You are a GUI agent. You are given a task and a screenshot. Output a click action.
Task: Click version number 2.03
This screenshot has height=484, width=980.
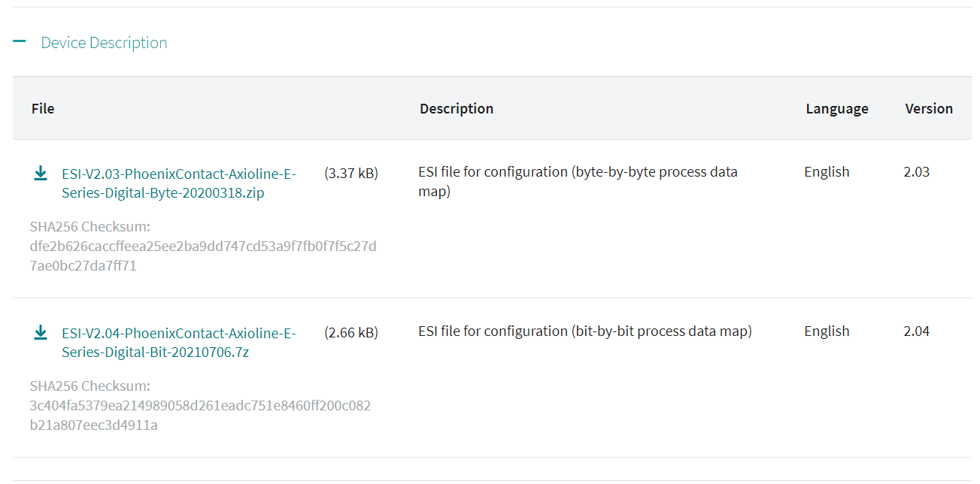pos(917,172)
